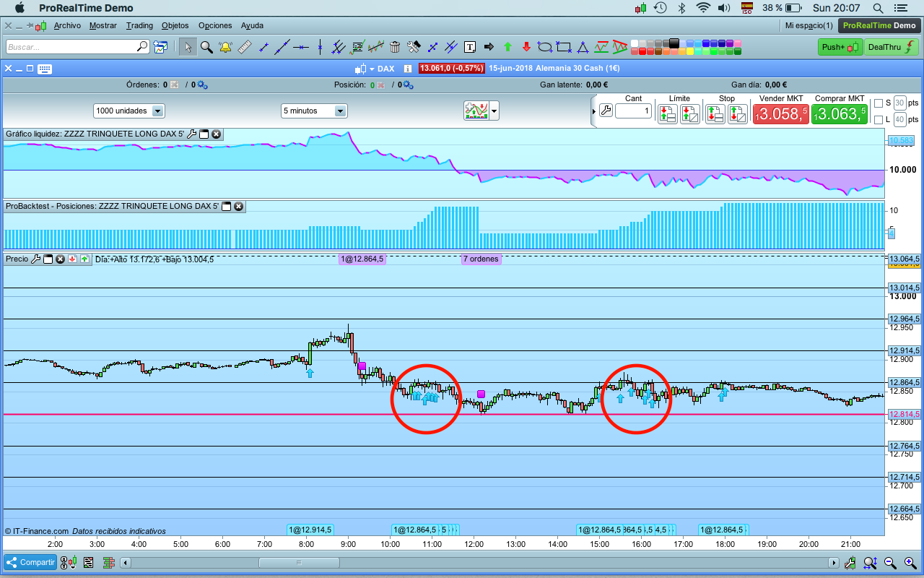
Task: Select the ruler measuring tool
Action: pyautogui.click(x=244, y=47)
